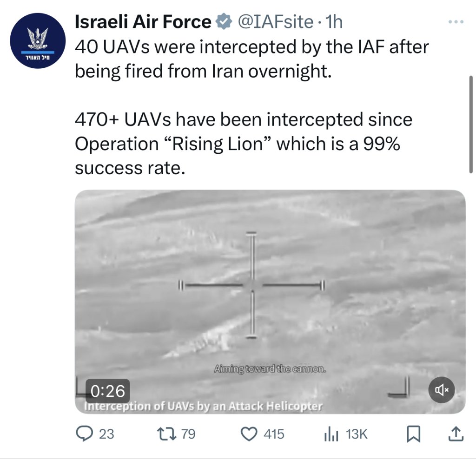Click the reply speech bubble icon
This screenshot has width=476, height=460.
tap(84, 434)
